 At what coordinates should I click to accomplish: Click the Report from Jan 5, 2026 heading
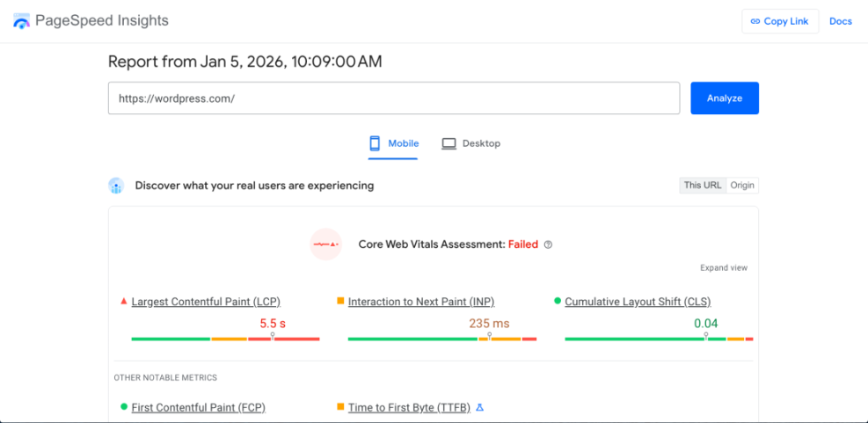(244, 62)
